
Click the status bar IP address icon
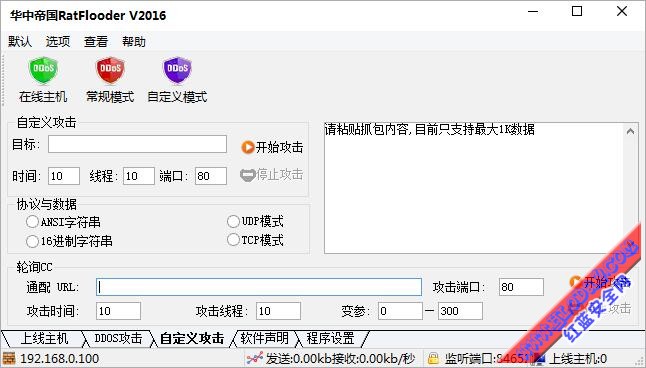coord(9,358)
